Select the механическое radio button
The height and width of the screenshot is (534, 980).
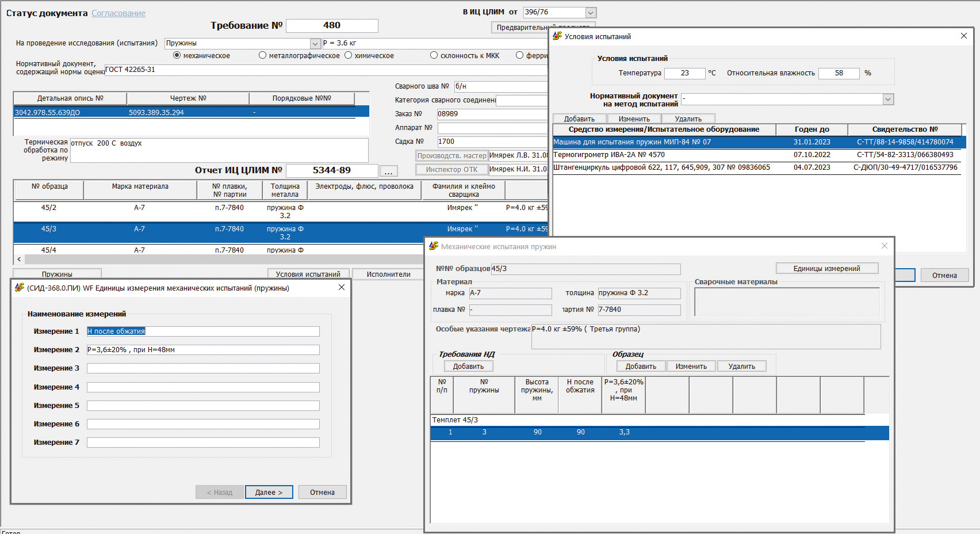click(x=177, y=56)
